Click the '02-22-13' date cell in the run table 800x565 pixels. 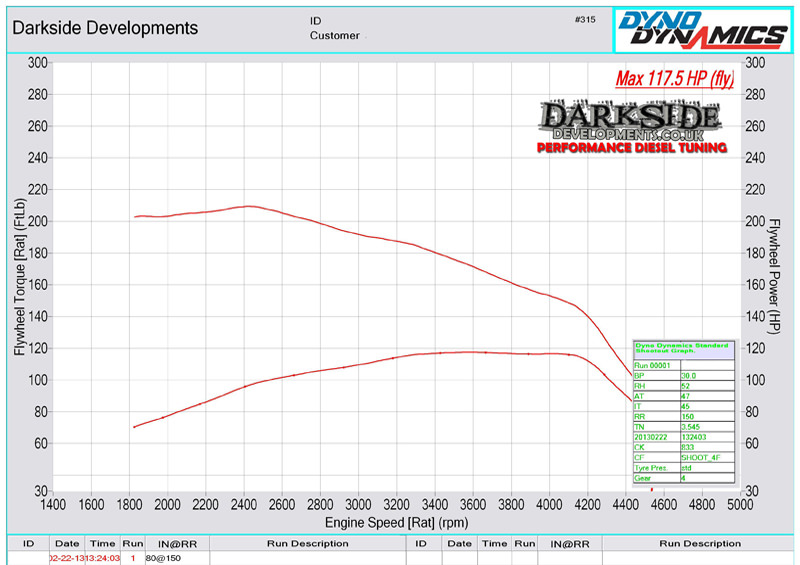(x=67, y=558)
